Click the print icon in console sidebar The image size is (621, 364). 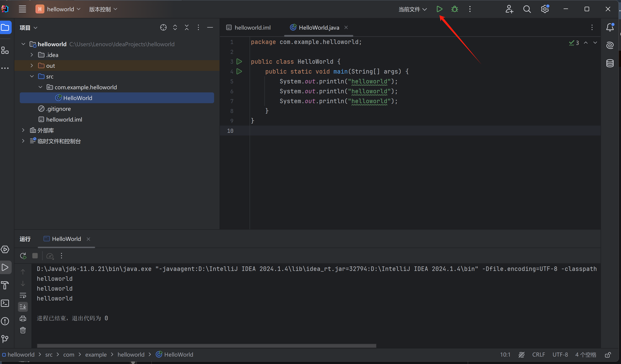pyautogui.click(x=23, y=318)
